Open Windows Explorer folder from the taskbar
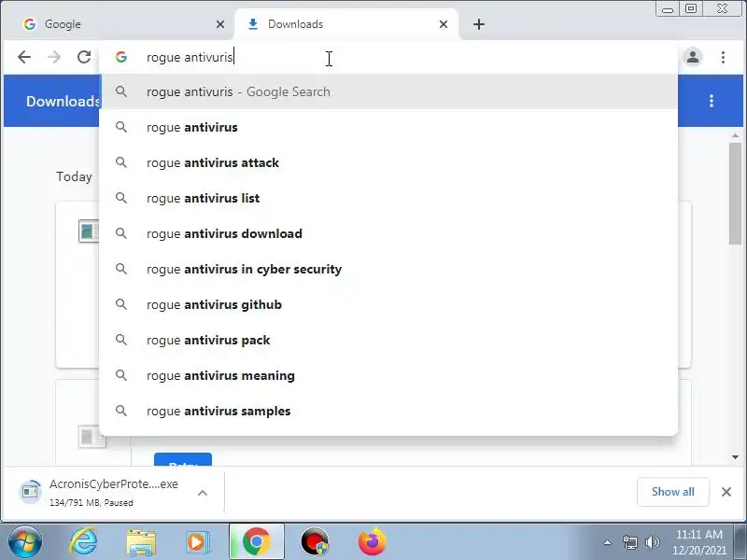This screenshot has width=747, height=560. click(x=141, y=543)
